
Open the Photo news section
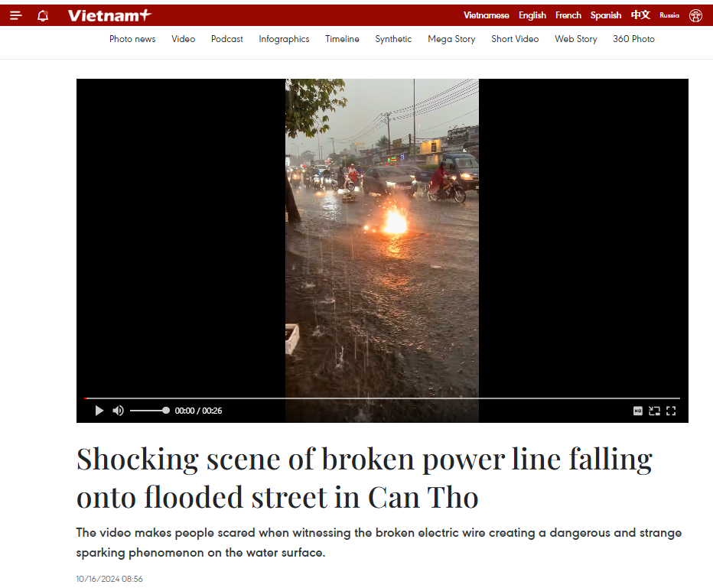pyautogui.click(x=132, y=39)
